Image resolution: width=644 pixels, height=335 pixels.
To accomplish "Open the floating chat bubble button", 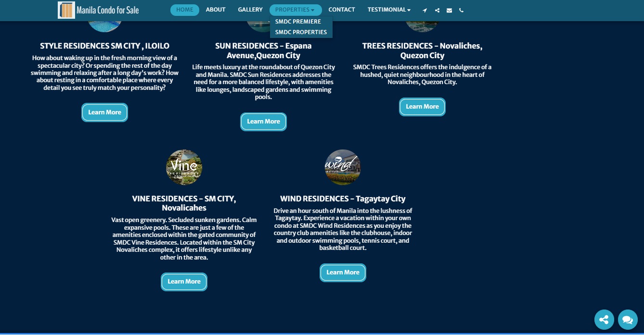I will pos(628,320).
